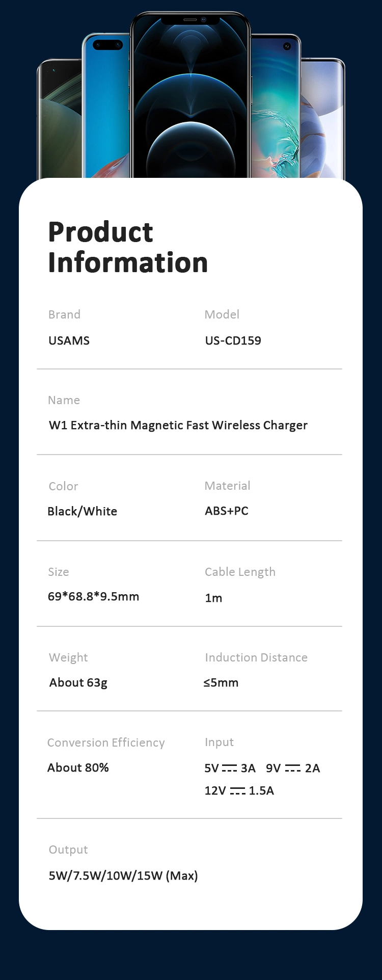The image size is (382, 980).
Task: Click the rightmost curved-screen phone
Action: (323, 119)
